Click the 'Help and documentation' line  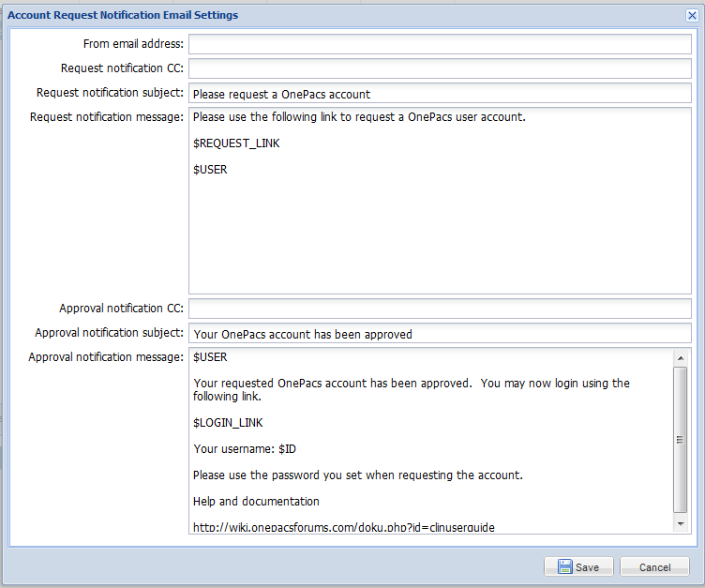pos(256,502)
